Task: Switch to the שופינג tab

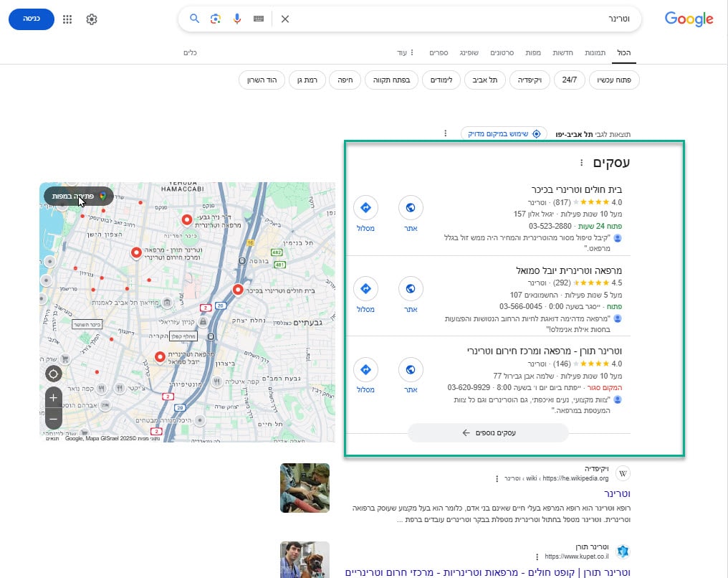Action: [x=469, y=52]
